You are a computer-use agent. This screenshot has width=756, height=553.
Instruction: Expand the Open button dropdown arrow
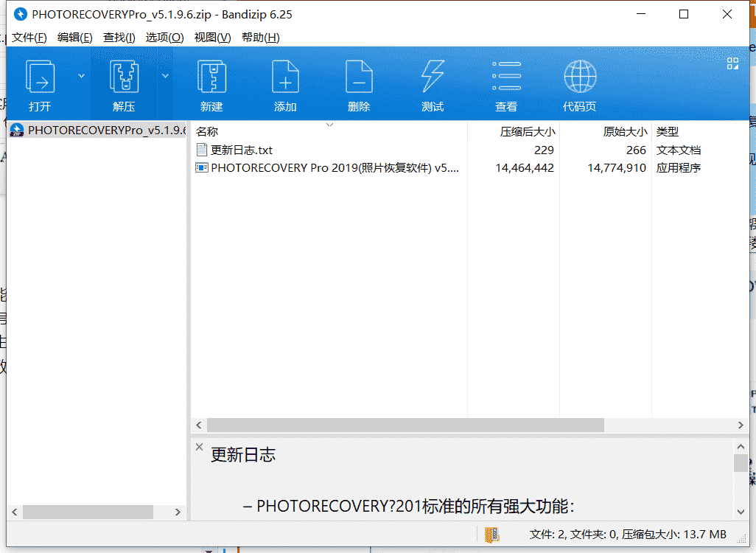click(x=82, y=76)
